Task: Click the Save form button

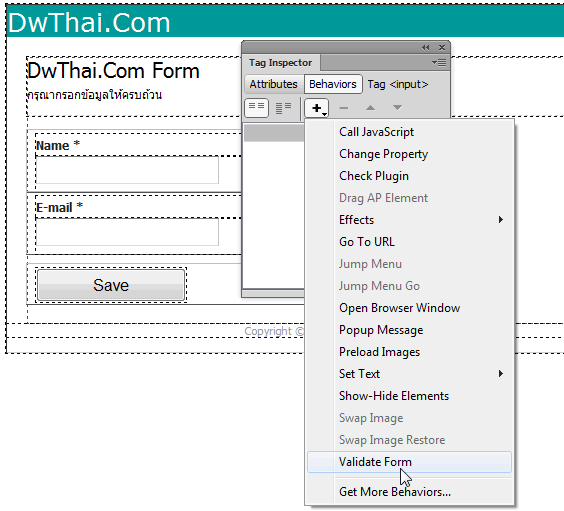Action: point(111,285)
